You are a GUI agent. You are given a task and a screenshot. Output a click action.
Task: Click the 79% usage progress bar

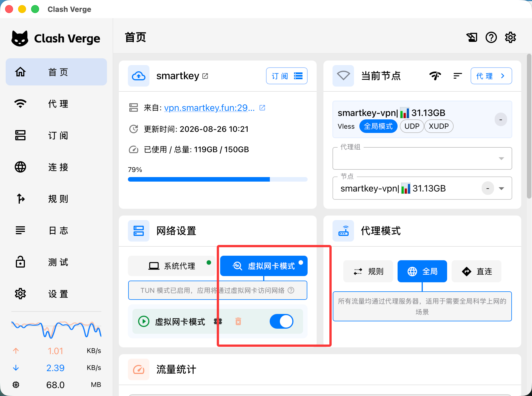tap(218, 179)
